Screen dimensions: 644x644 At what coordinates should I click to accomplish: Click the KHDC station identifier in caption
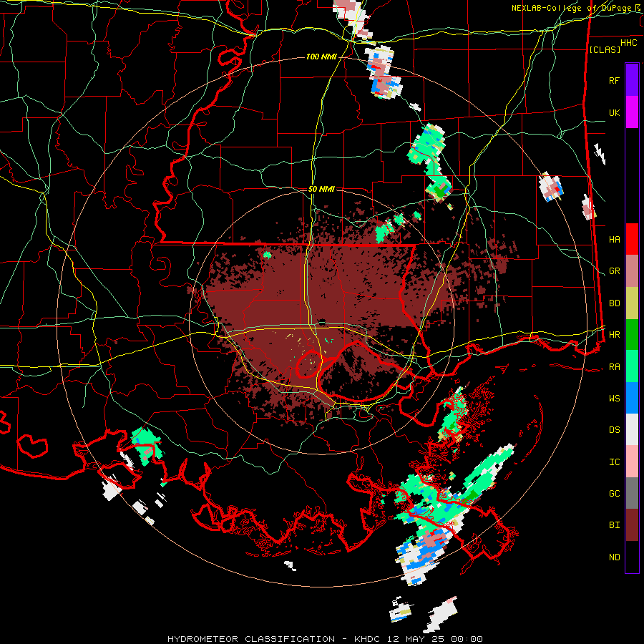(x=369, y=639)
